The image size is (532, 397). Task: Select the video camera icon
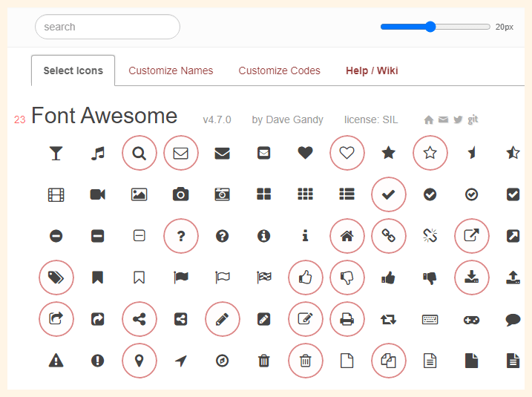point(98,194)
